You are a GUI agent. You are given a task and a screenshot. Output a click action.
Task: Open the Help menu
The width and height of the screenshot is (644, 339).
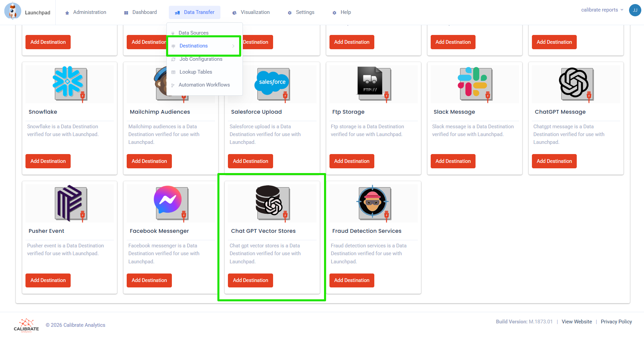click(341, 12)
